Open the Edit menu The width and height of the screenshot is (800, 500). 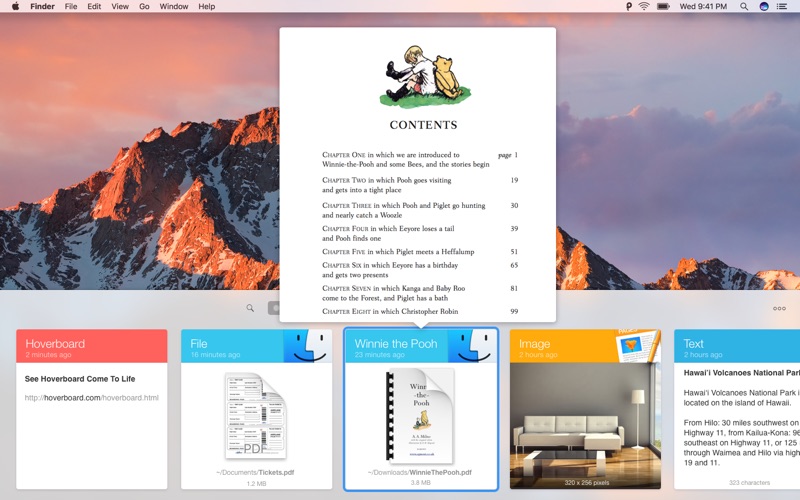[x=94, y=7]
